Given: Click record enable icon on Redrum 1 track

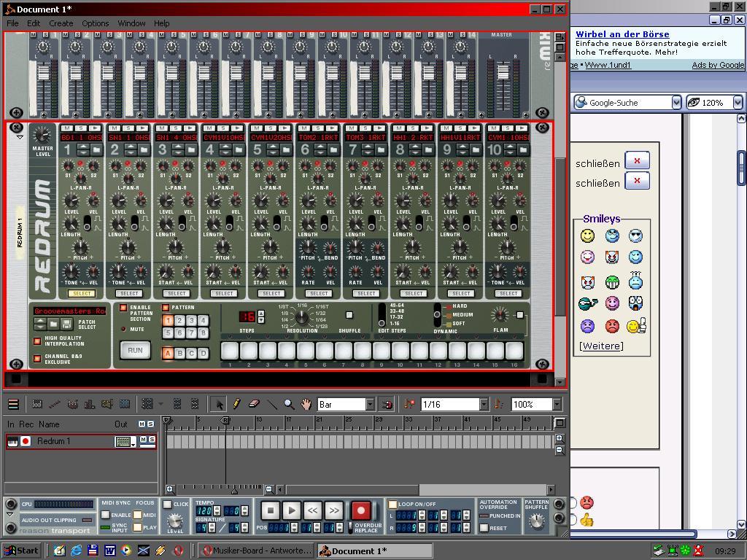Looking at the screenshot, I should (x=26, y=441).
